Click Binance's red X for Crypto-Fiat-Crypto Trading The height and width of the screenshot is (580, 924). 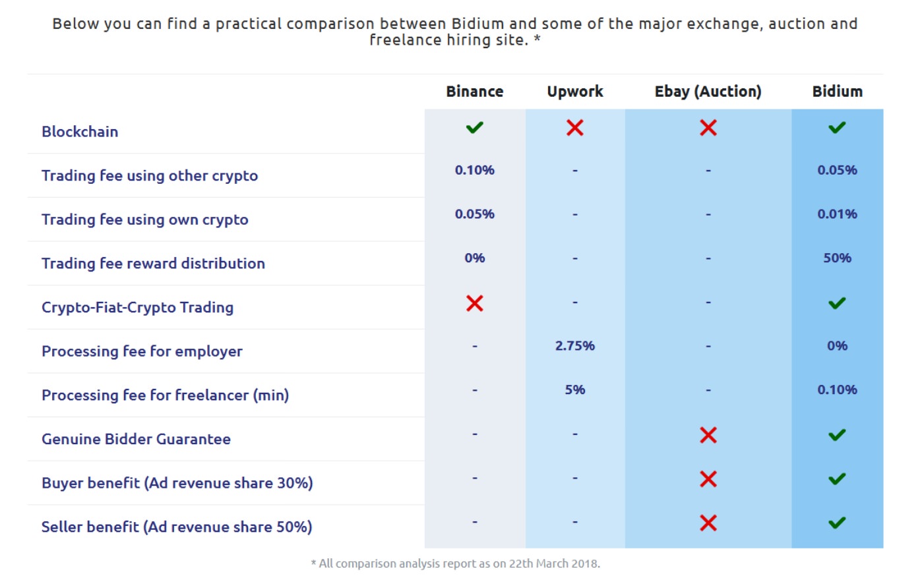474,303
